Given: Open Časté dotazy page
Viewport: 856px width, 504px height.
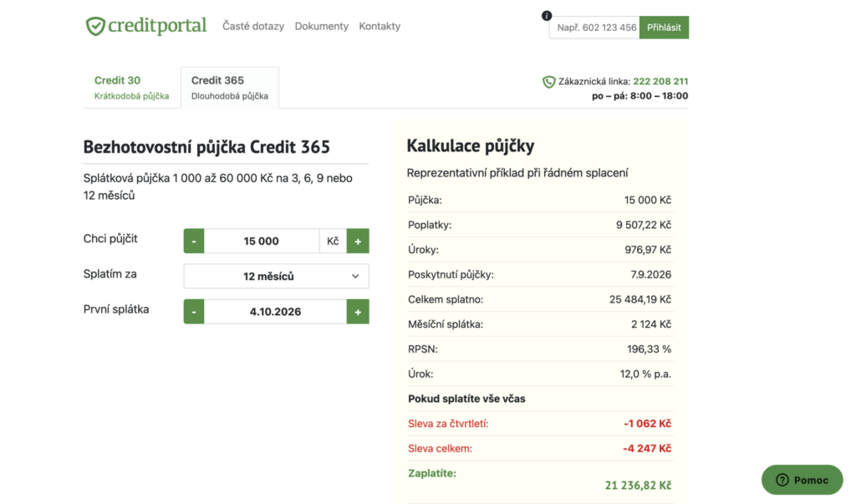Looking at the screenshot, I should click(253, 26).
